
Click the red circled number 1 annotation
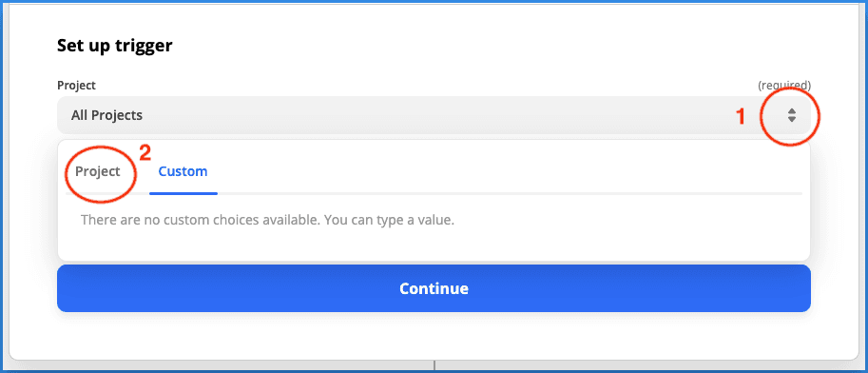pyautogui.click(x=740, y=117)
